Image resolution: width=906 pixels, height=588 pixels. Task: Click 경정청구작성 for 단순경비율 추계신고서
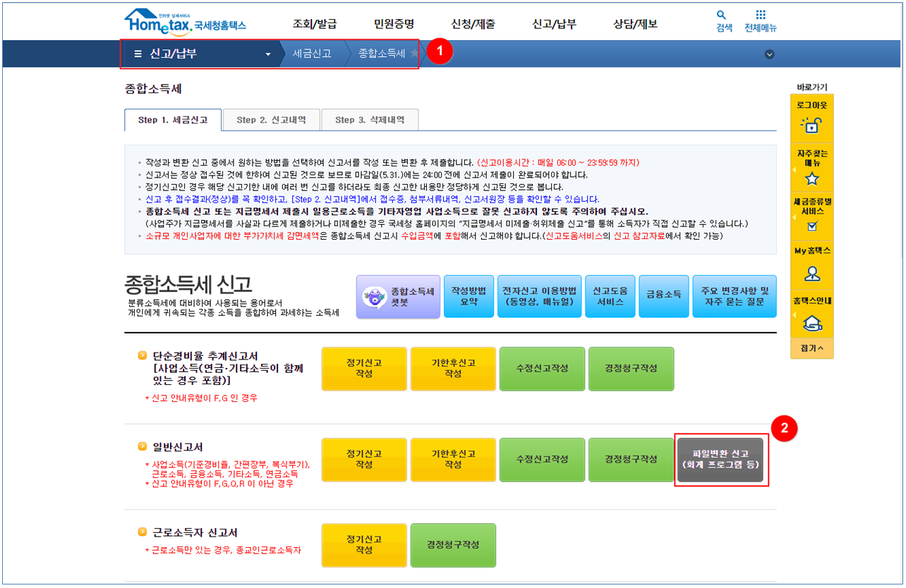(631, 369)
